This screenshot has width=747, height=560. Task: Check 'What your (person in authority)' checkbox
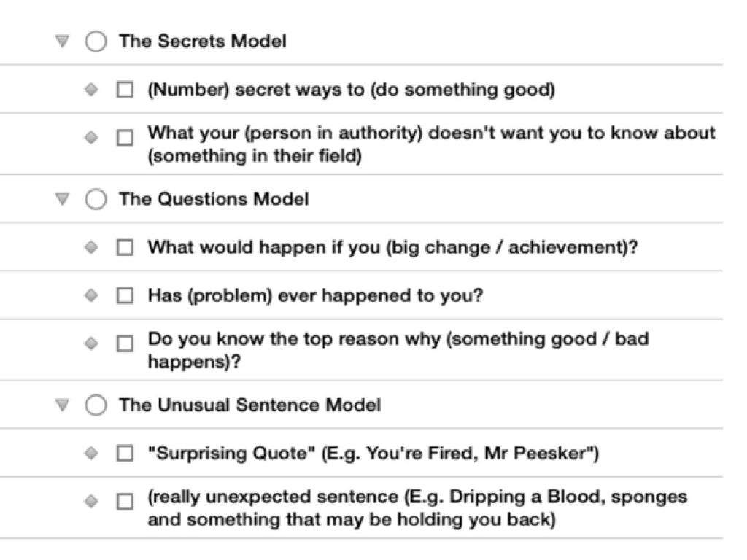125,137
